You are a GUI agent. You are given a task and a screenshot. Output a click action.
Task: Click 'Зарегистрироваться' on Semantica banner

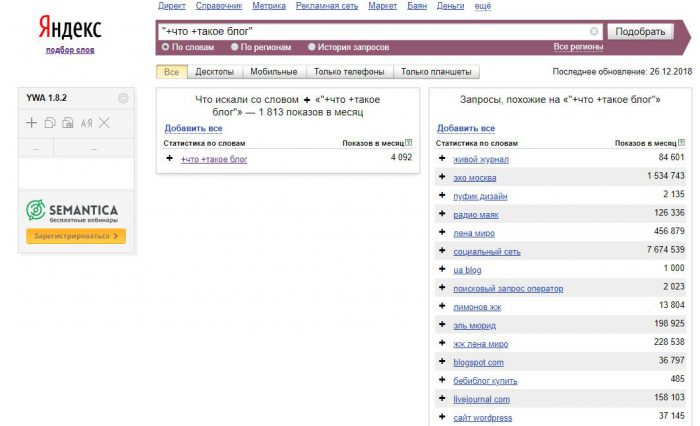coord(76,236)
